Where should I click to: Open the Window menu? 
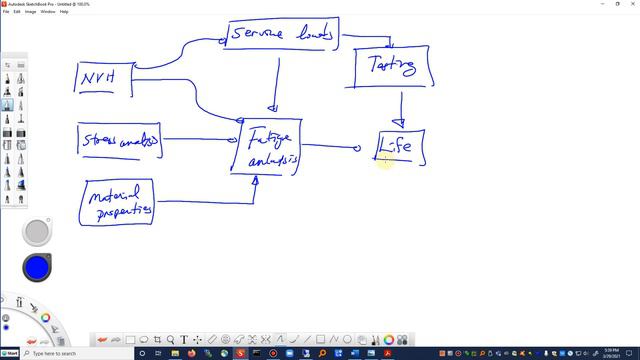point(48,12)
